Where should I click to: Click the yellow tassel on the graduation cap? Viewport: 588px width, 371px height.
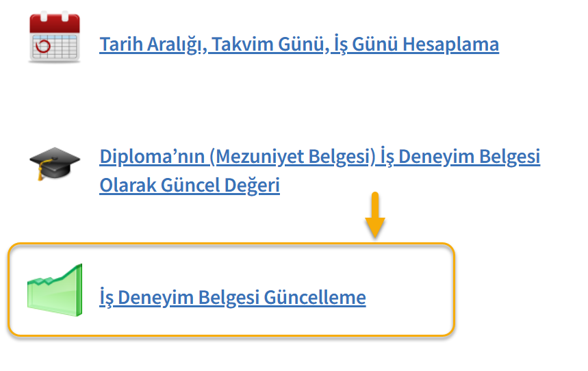[43, 170]
